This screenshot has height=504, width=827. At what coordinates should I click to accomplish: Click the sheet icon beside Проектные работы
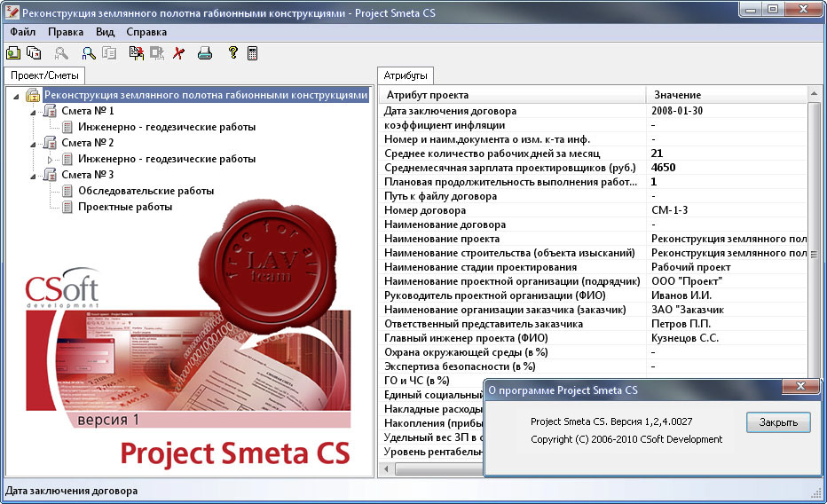[x=67, y=207]
